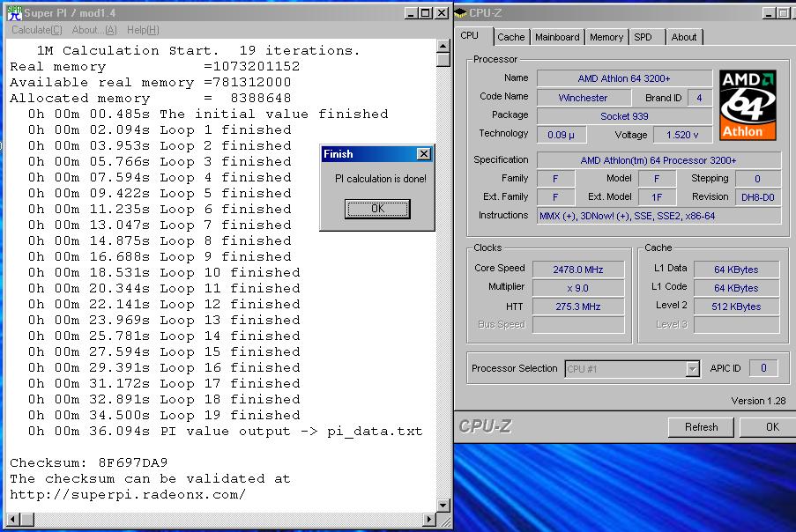Maximize the Super PI window
Screen dimensions: 796x532
coord(426,12)
